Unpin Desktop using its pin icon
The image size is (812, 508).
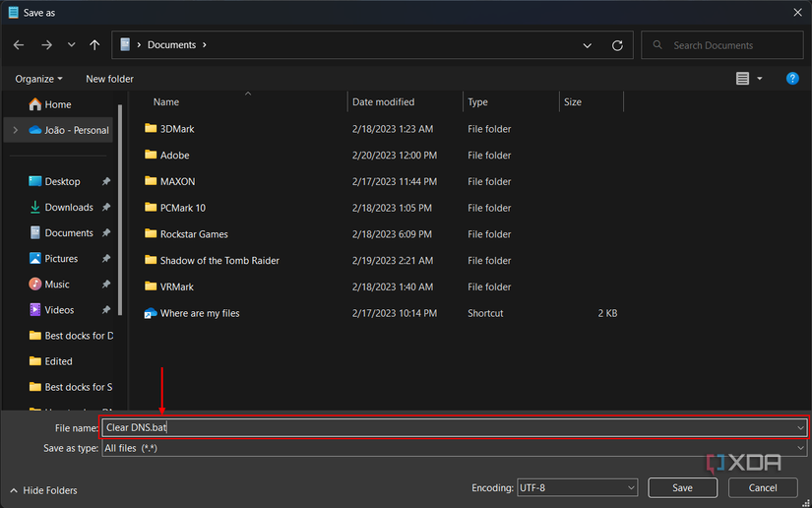pyautogui.click(x=106, y=181)
